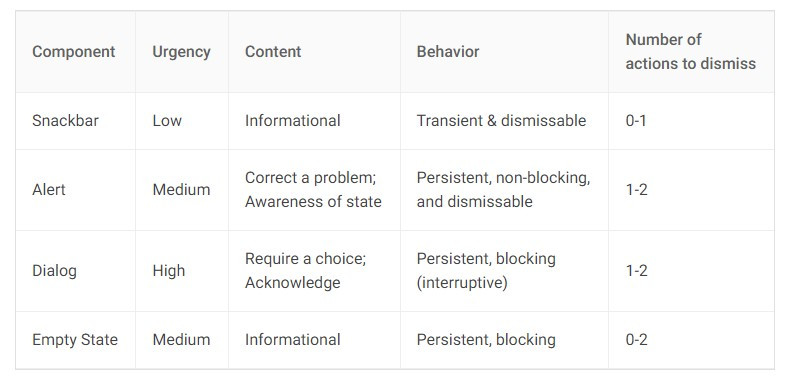Viewport: 805px width, 390px height.
Task: Click the Alert component cell
Action: (x=49, y=190)
